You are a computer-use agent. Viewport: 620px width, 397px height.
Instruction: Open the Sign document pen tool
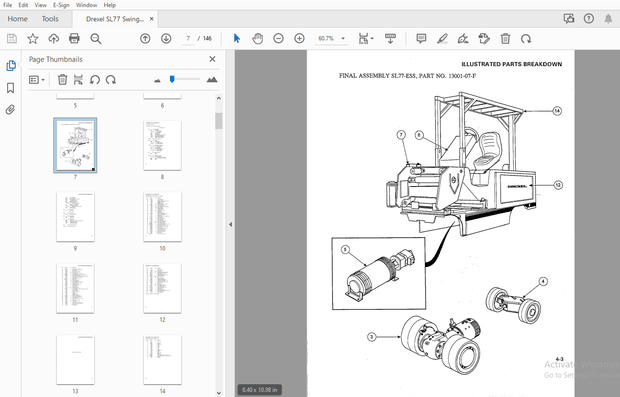click(x=463, y=38)
